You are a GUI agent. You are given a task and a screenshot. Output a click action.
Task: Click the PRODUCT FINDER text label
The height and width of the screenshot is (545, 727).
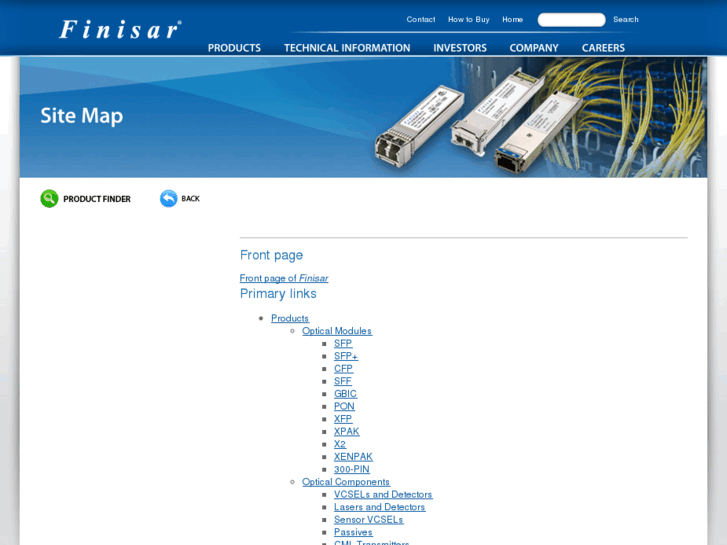97,199
